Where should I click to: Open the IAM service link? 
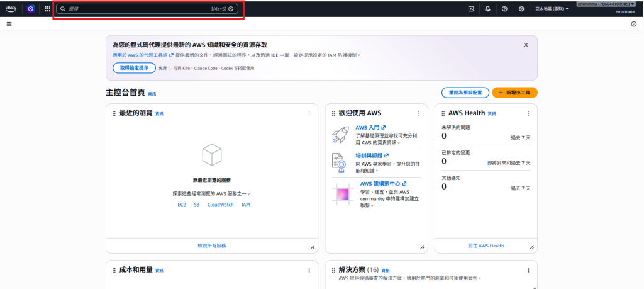pyautogui.click(x=246, y=204)
